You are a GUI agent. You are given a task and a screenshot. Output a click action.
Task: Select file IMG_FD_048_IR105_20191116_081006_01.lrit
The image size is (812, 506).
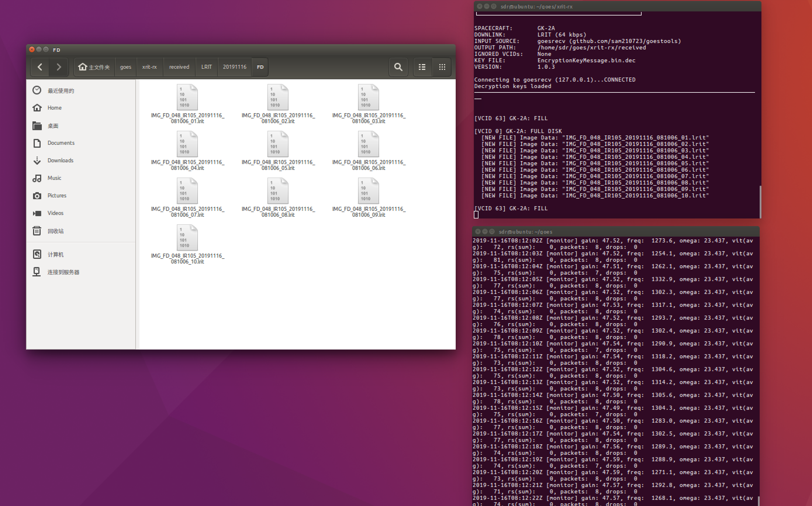point(187,98)
